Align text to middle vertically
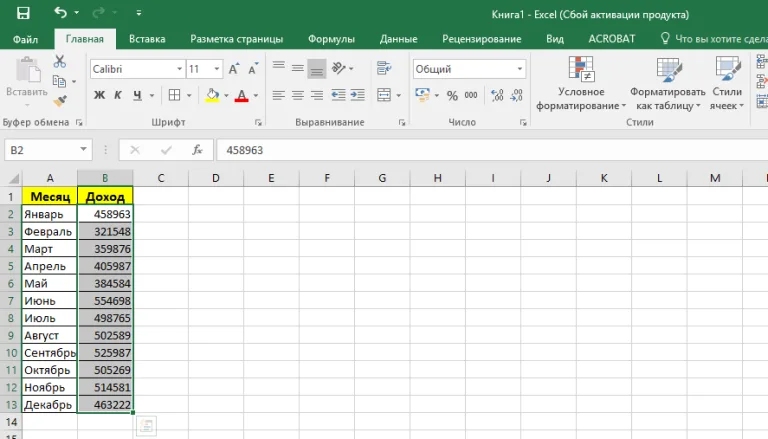 pyautogui.click(x=298, y=68)
